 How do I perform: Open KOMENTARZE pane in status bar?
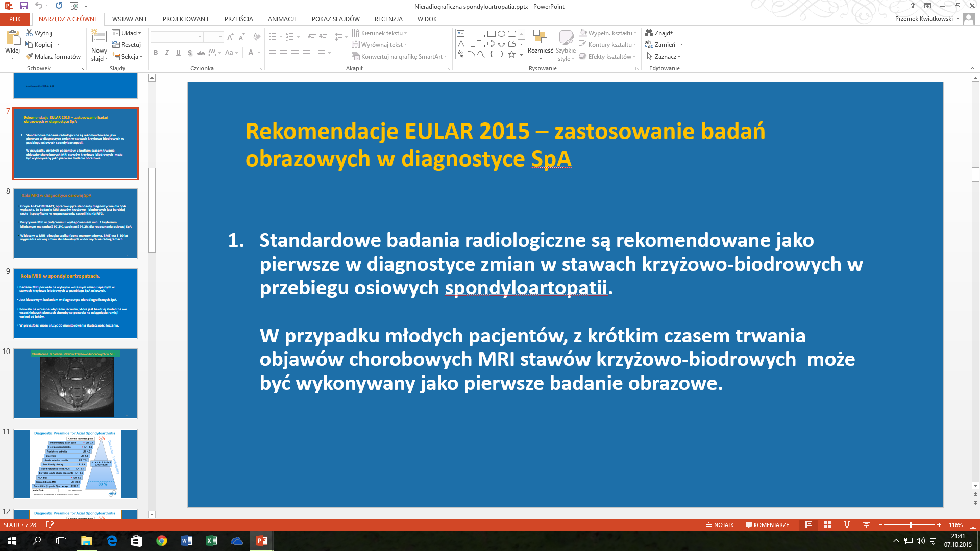coord(767,525)
